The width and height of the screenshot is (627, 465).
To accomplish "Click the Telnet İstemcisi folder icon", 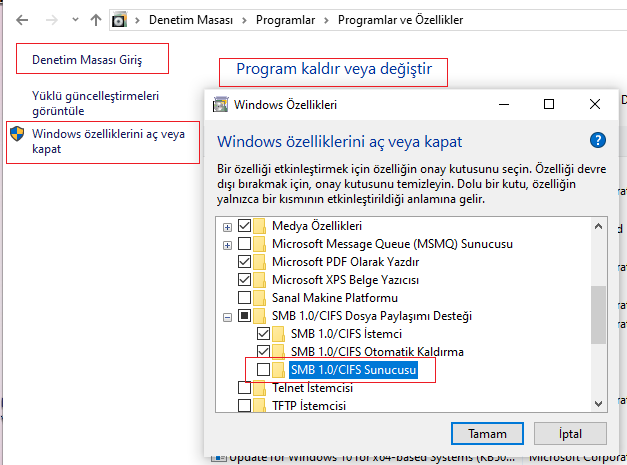I will [x=260, y=388].
